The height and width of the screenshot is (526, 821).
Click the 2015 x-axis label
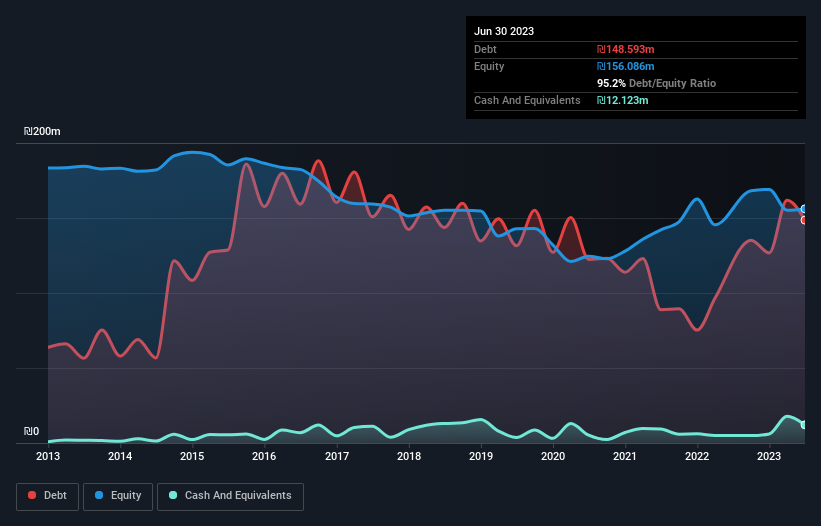(192, 456)
